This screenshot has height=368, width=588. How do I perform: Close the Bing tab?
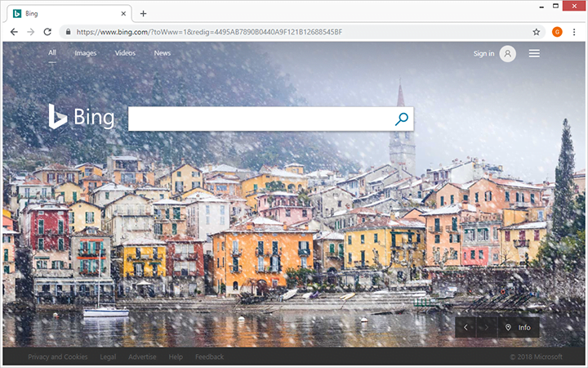click(123, 14)
